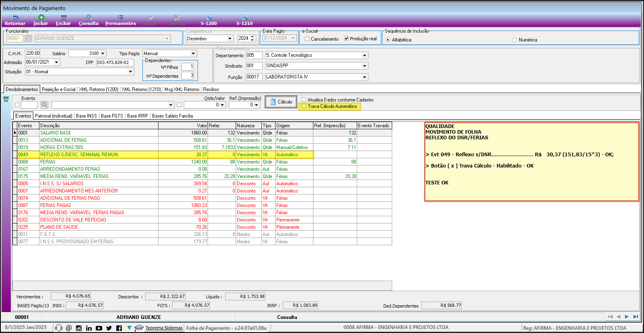Open the Bases Salário Família subtab
This screenshot has height=333, width=644.
(173, 116)
